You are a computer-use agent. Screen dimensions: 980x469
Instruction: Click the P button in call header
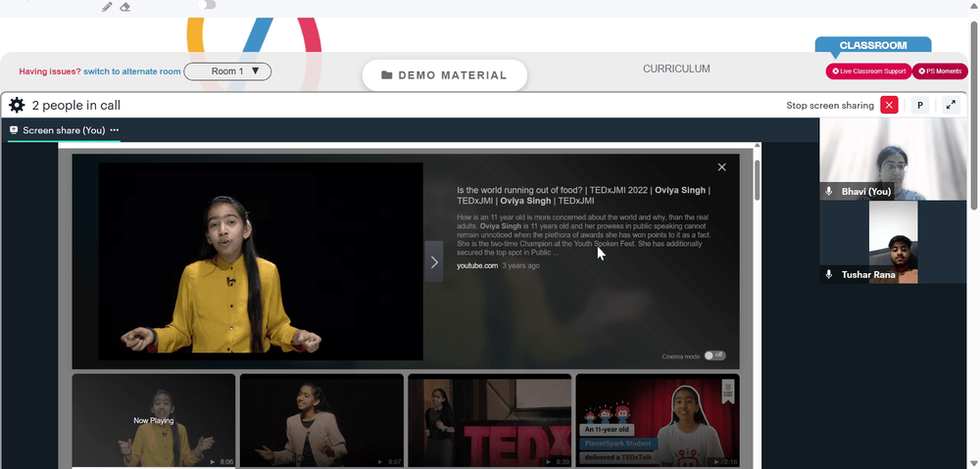tap(920, 106)
